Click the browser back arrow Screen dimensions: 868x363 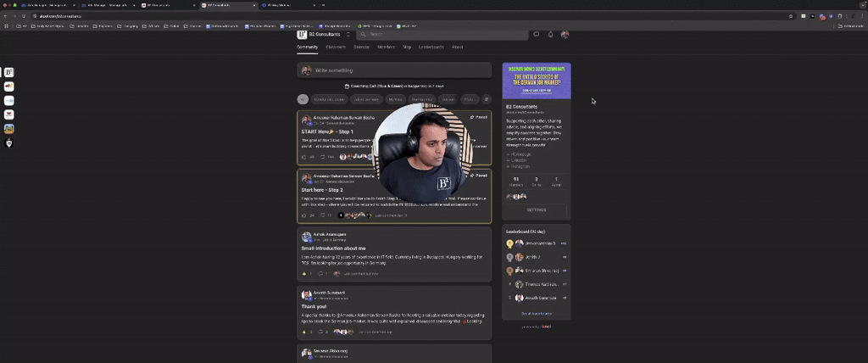(6, 16)
